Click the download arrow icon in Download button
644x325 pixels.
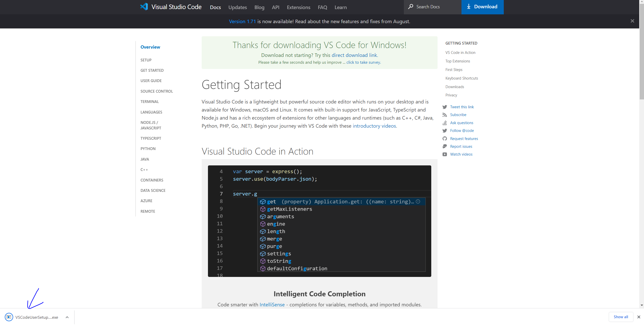tap(469, 7)
